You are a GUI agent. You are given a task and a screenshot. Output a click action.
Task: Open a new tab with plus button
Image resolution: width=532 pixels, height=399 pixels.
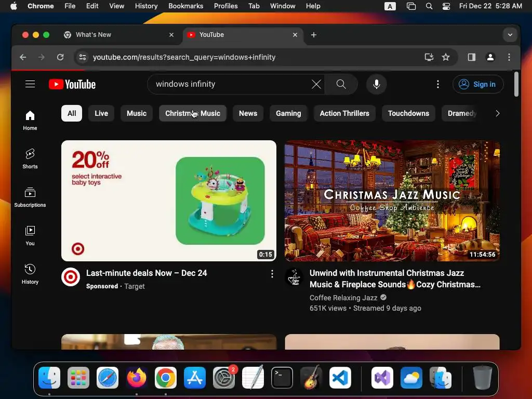[x=313, y=35]
